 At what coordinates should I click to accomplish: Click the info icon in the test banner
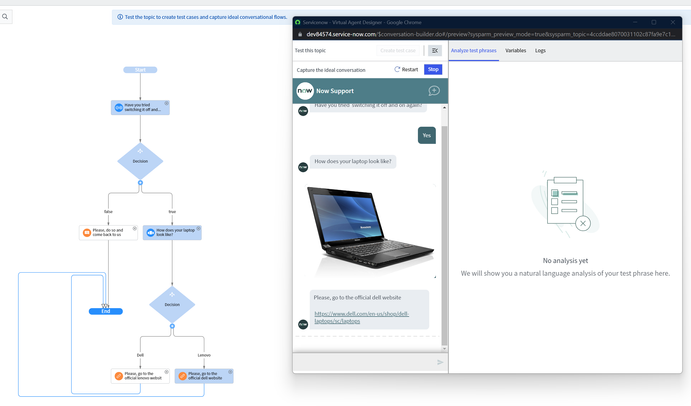120,17
